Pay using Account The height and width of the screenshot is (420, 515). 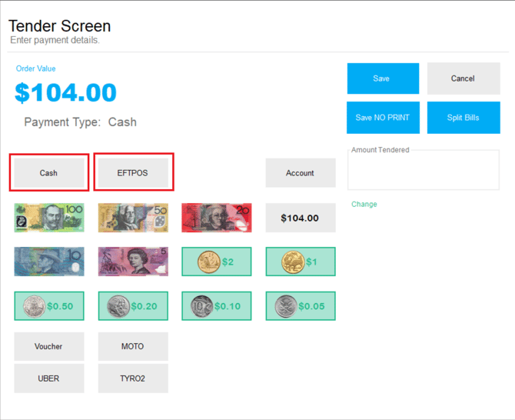coord(301,173)
